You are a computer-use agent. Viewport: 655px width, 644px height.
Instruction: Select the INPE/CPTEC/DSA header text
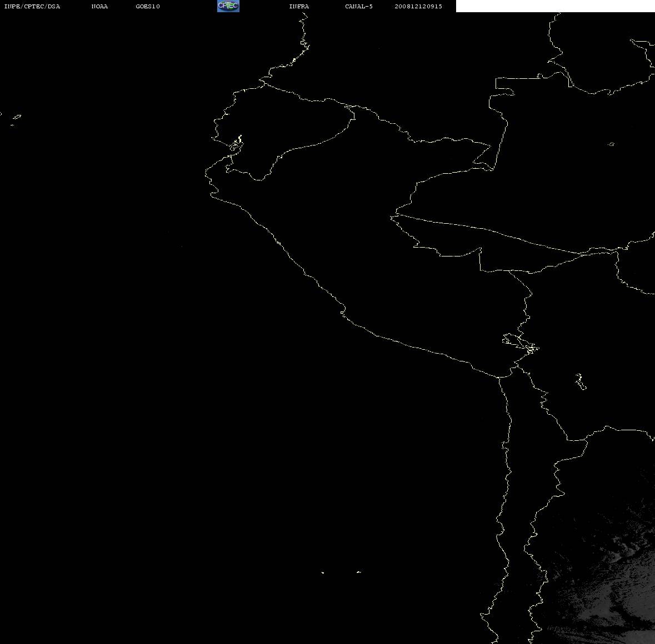click(32, 6)
